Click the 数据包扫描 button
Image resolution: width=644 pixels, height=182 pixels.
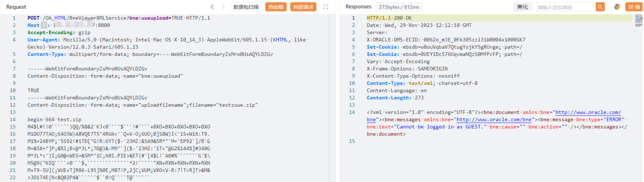pos(246,7)
